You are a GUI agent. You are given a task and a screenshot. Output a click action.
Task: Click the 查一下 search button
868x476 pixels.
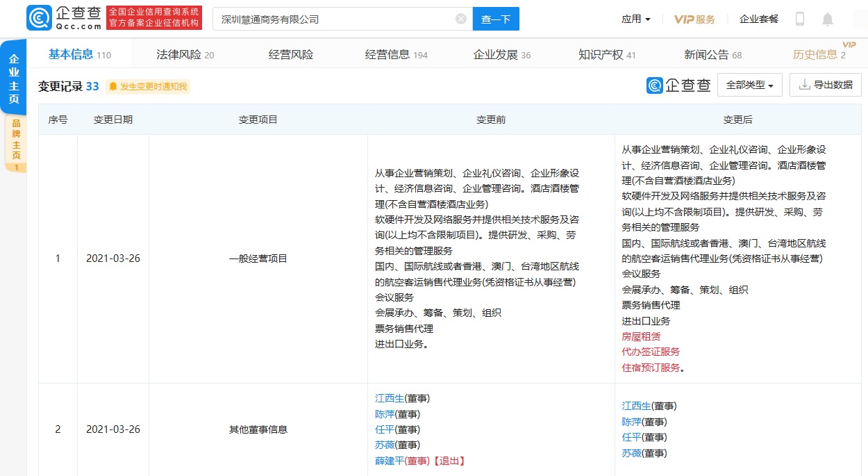(x=496, y=19)
